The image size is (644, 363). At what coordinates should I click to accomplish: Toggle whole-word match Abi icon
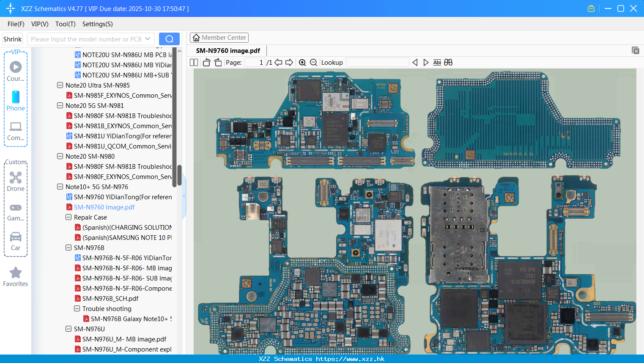point(437,63)
